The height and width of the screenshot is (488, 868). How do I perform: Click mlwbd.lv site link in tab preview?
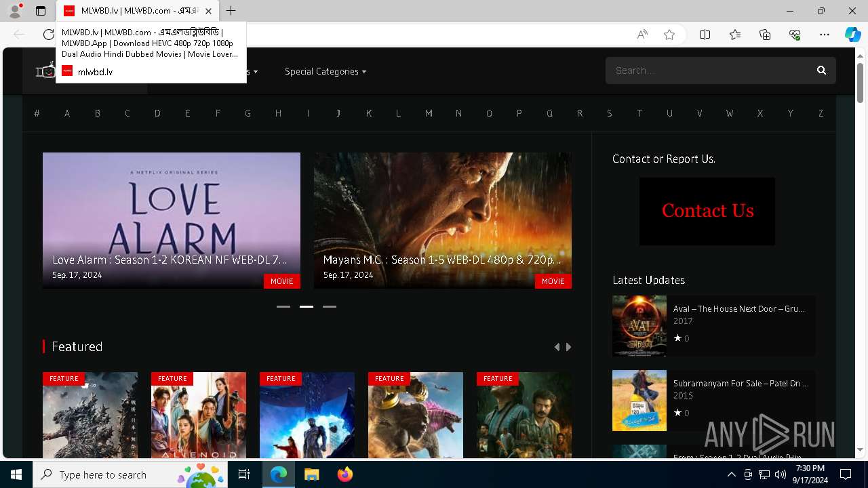[95, 71]
